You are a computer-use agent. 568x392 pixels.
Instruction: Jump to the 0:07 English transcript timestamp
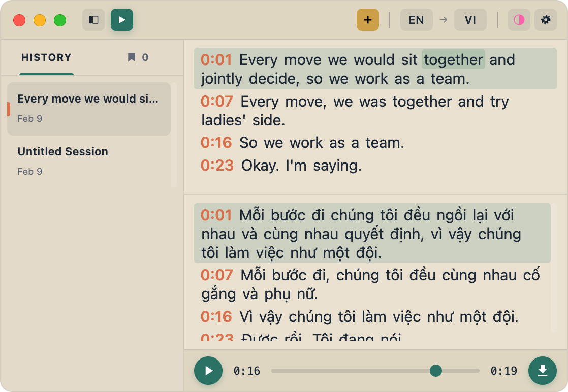click(217, 102)
